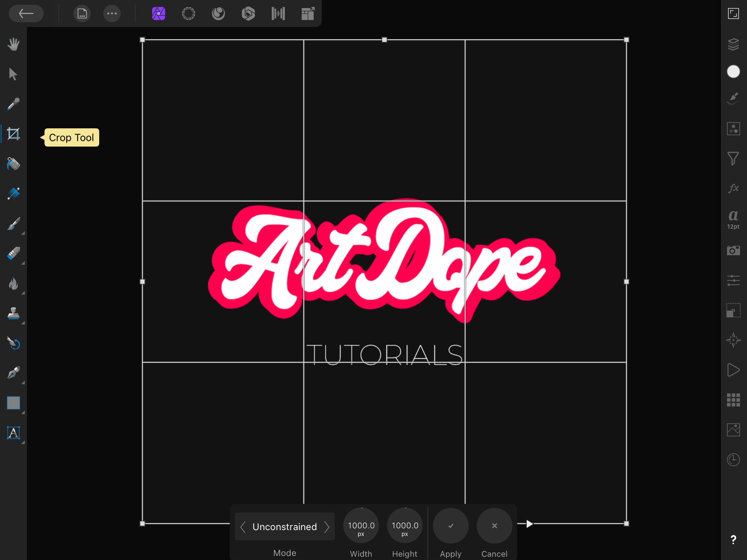
Task: Open the Layers studio panel
Action: [x=734, y=44]
